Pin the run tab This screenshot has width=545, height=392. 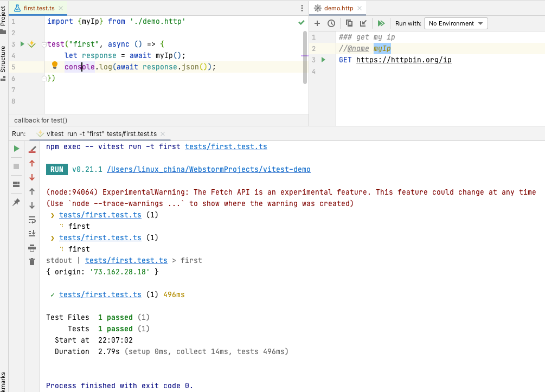(16, 202)
